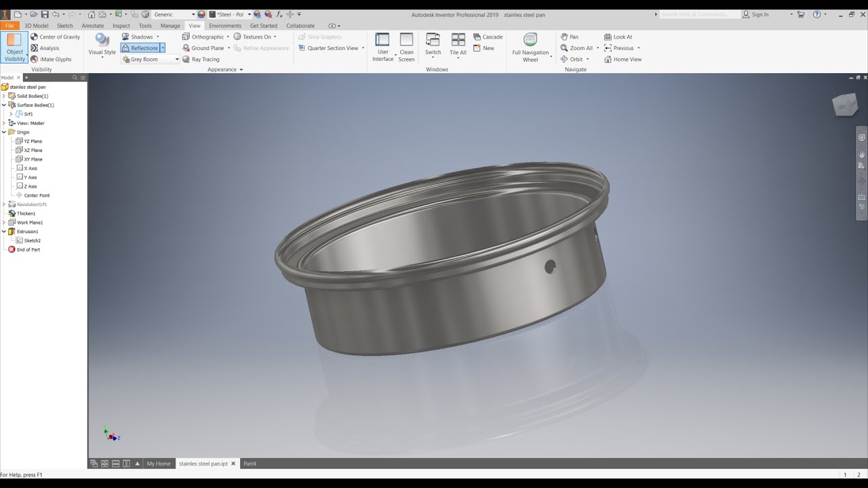This screenshot has height=488, width=868.
Task: Click the Zoom All button
Action: (x=576, y=48)
